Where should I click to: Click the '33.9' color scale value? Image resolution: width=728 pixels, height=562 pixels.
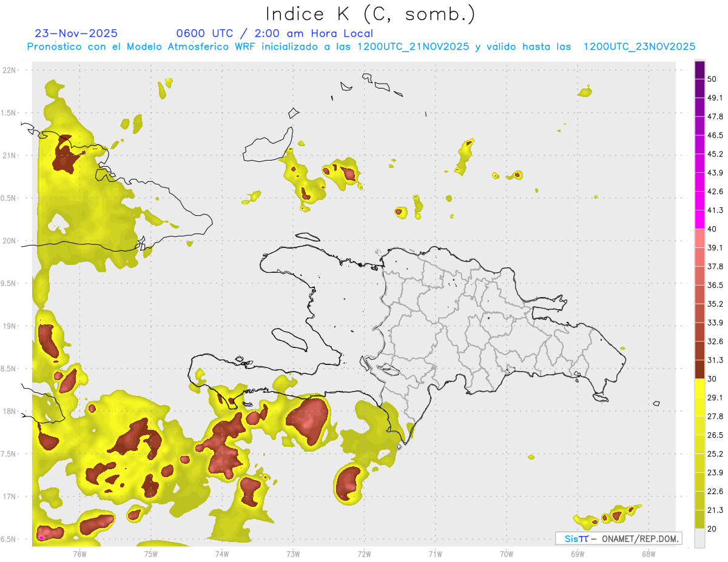(715, 323)
